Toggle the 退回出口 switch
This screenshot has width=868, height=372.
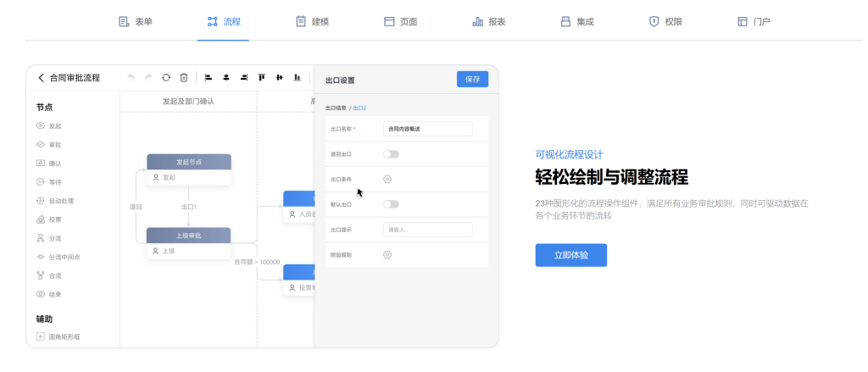391,154
